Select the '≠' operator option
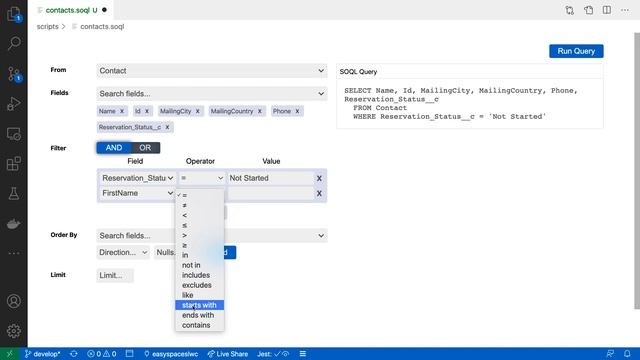 tap(200, 205)
